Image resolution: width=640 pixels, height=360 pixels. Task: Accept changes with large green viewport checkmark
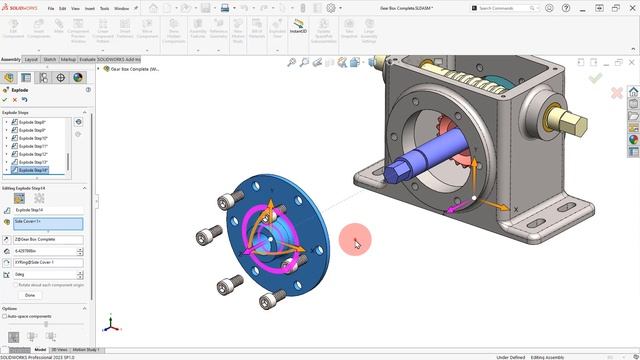(596, 78)
